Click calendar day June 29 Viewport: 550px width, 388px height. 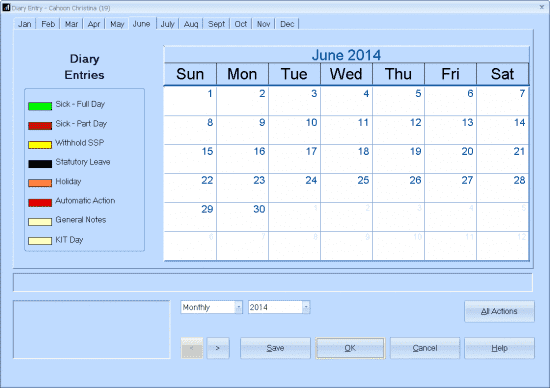pos(190,216)
